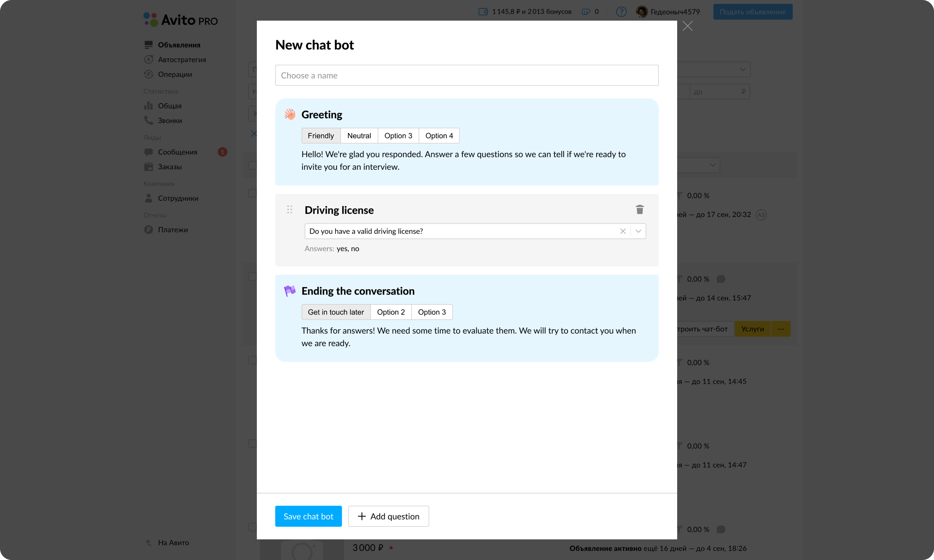This screenshot has width=934, height=560.
Task: Select the Neutral greeting tone
Action: point(359,135)
